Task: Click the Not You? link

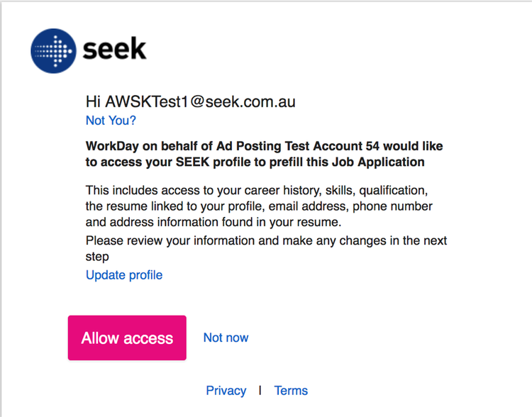Action: (111, 120)
